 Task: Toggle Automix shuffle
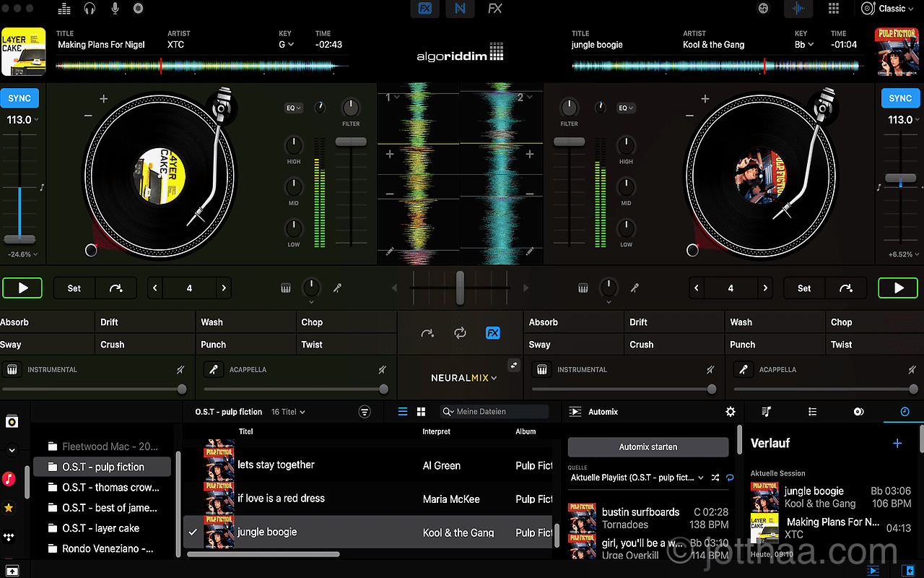coord(715,478)
